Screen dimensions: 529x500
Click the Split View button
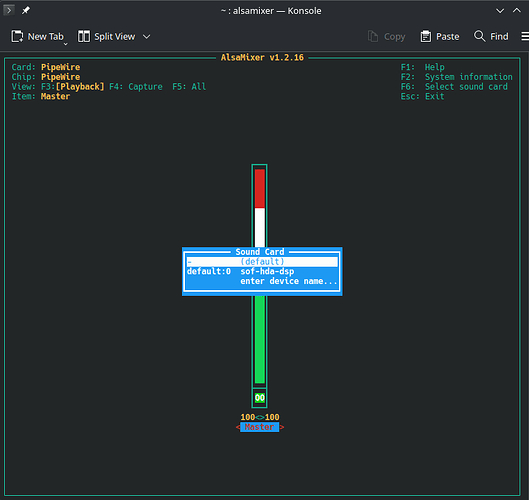(x=106, y=36)
